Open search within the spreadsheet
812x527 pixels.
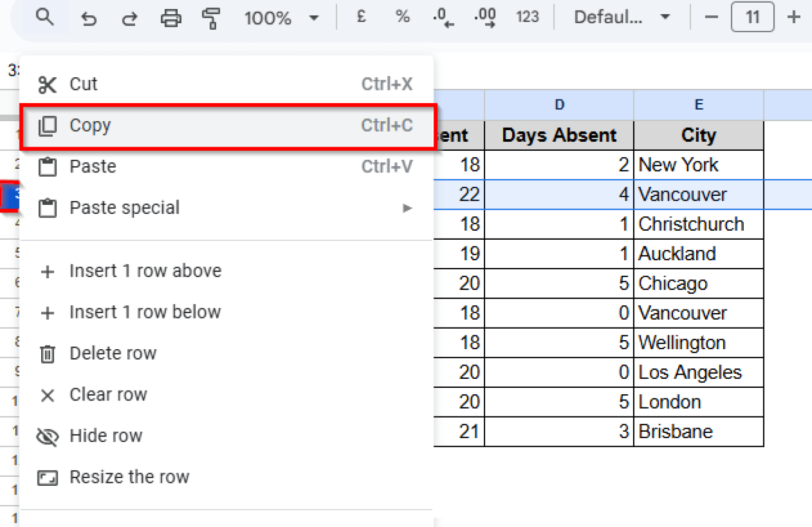coord(45,17)
